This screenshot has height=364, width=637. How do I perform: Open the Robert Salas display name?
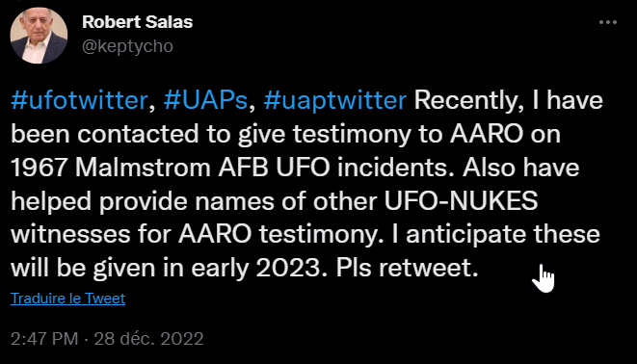(137, 22)
